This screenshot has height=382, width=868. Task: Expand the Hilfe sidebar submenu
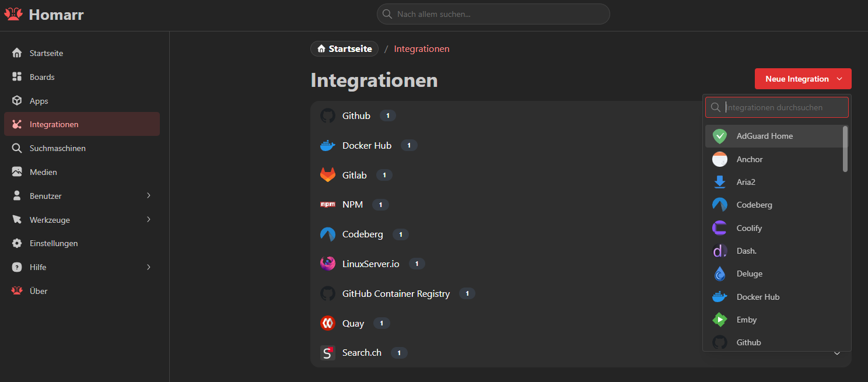tap(148, 267)
